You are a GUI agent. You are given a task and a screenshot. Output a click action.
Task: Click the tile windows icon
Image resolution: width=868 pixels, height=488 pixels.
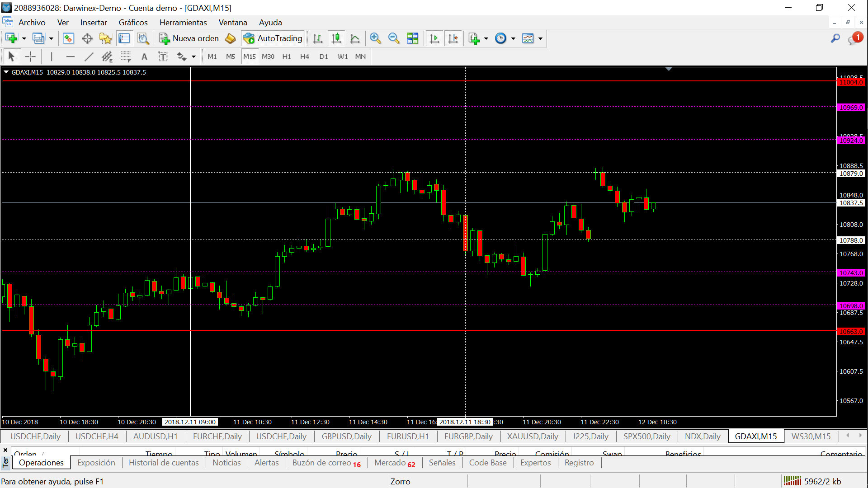point(412,38)
